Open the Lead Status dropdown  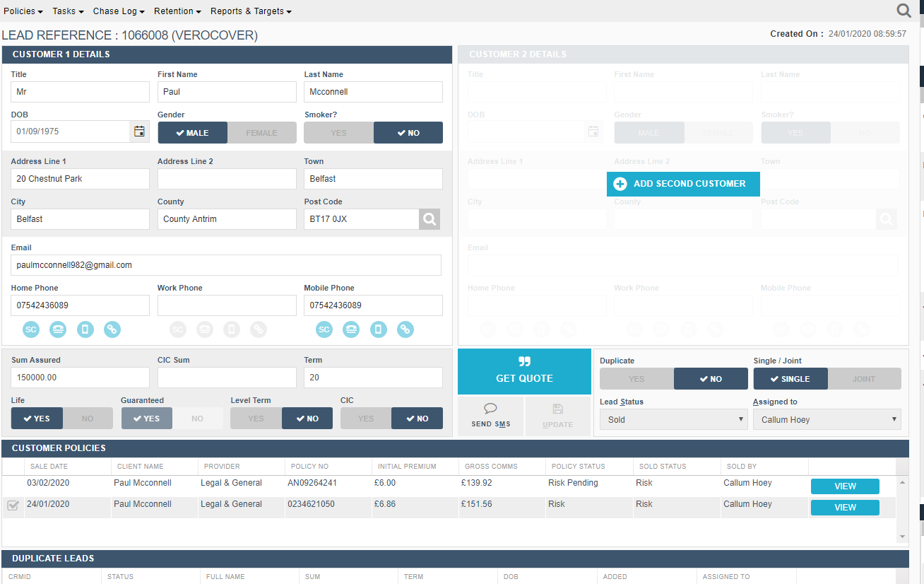673,419
